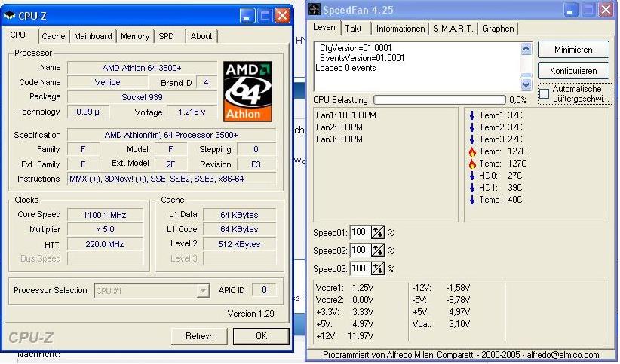Click the Voltage value 1.216 v
Screen dimensions: 620x364
point(192,112)
